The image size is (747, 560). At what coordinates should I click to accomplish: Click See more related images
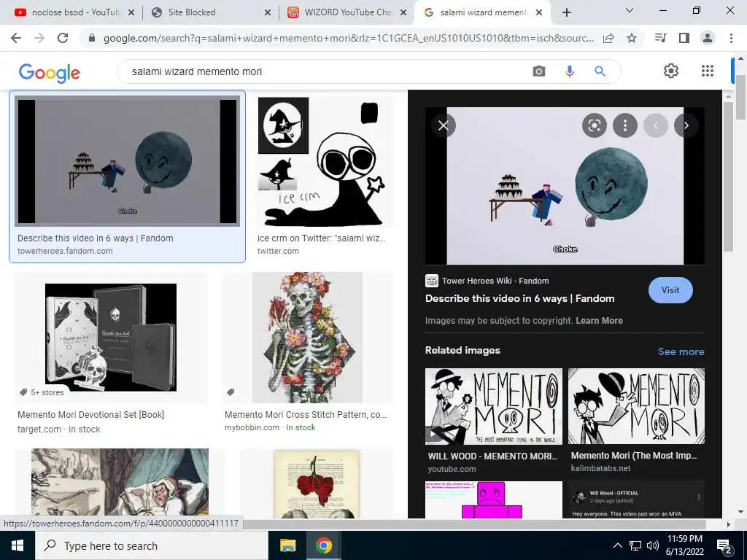[x=681, y=351]
